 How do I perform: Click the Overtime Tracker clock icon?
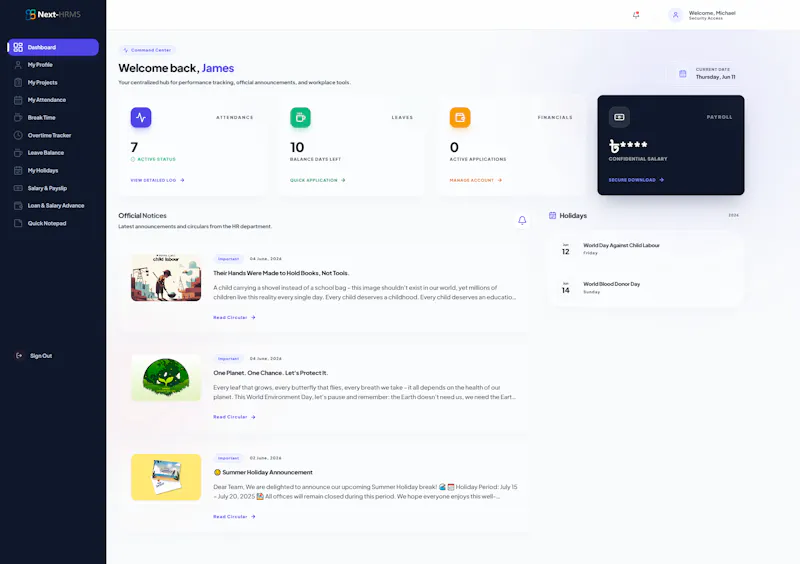coord(18,135)
